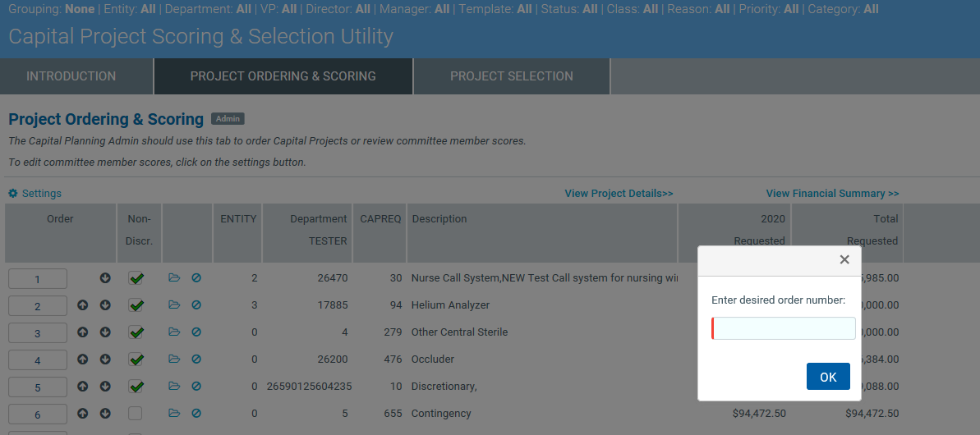Screen dimensions: 980x435
Task: Move the Contingency project down one position
Action: tap(105, 414)
